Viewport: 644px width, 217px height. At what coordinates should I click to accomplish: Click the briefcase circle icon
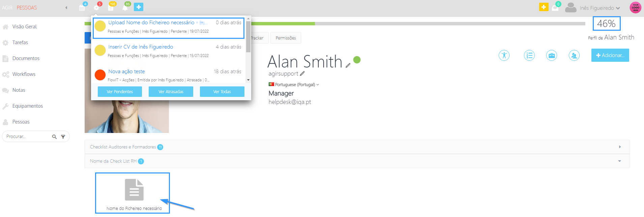[x=552, y=55]
